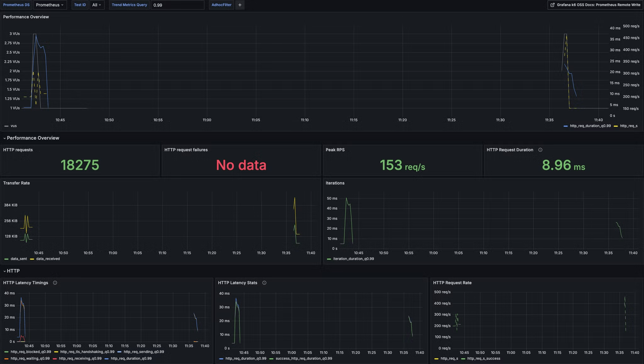Click the info icon beside HTTP Latency Stats

(x=264, y=283)
